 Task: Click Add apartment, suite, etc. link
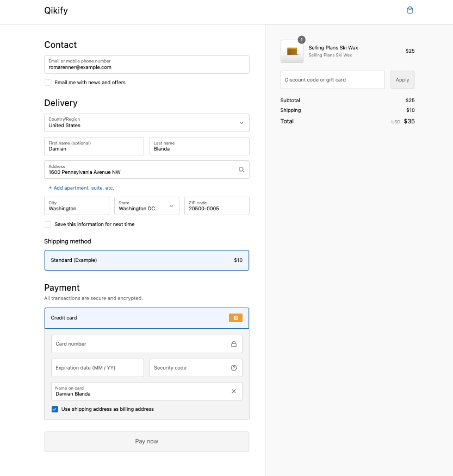tap(82, 188)
